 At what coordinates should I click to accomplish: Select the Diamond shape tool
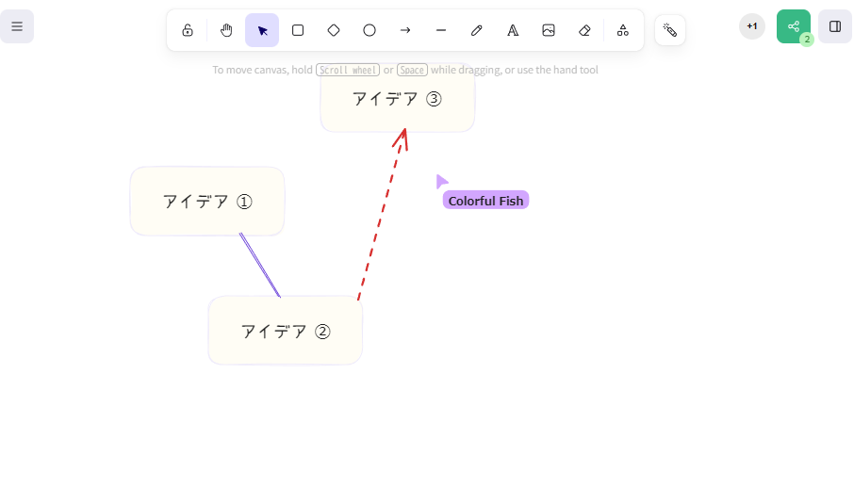coord(334,30)
